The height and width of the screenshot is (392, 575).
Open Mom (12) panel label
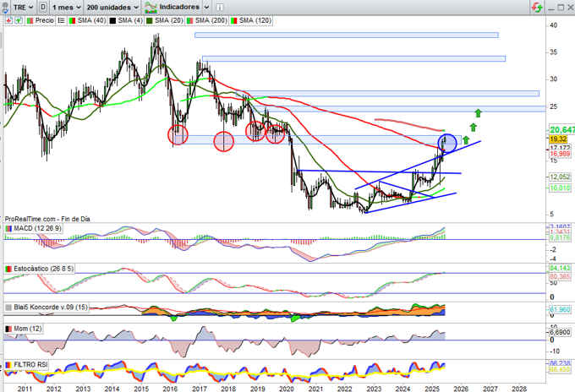(x=28, y=329)
